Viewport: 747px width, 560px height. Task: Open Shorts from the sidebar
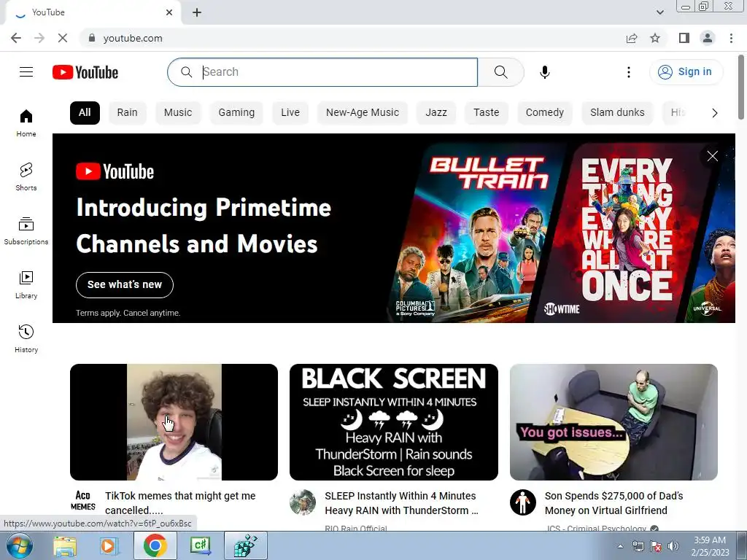click(26, 176)
